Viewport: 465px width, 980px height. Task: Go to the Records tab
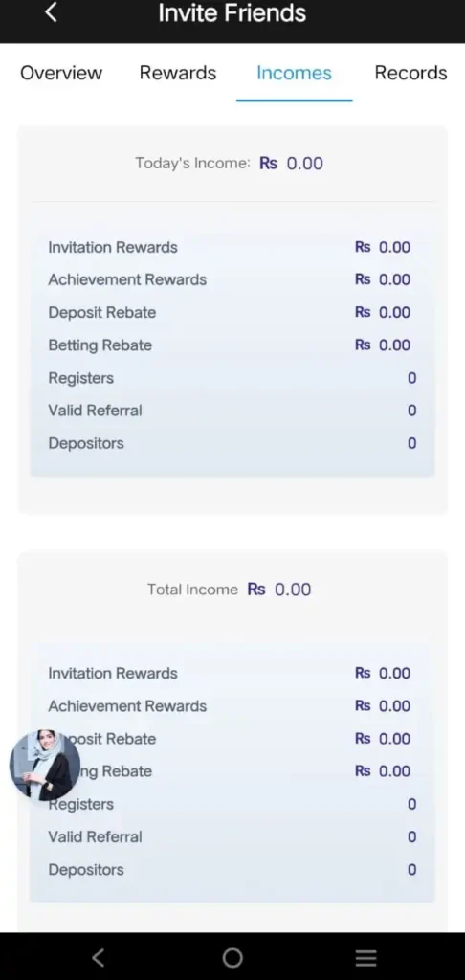pos(410,73)
